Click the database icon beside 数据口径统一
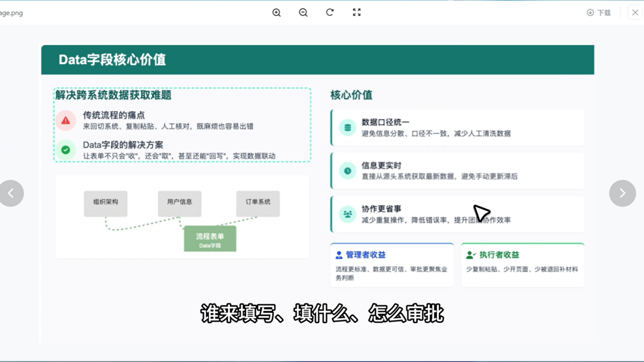The image size is (644, 362). 347,128
